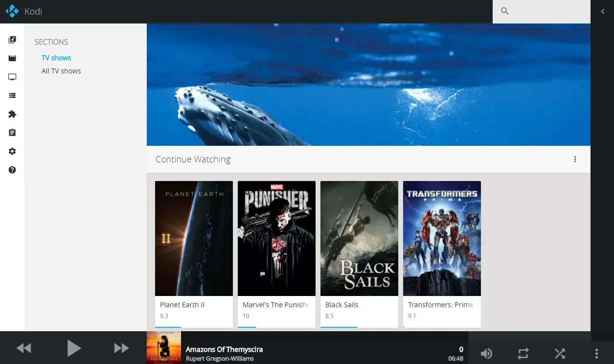
Task: Open Continue Watching three-dot menu
Action: click(x=575, y=159)
